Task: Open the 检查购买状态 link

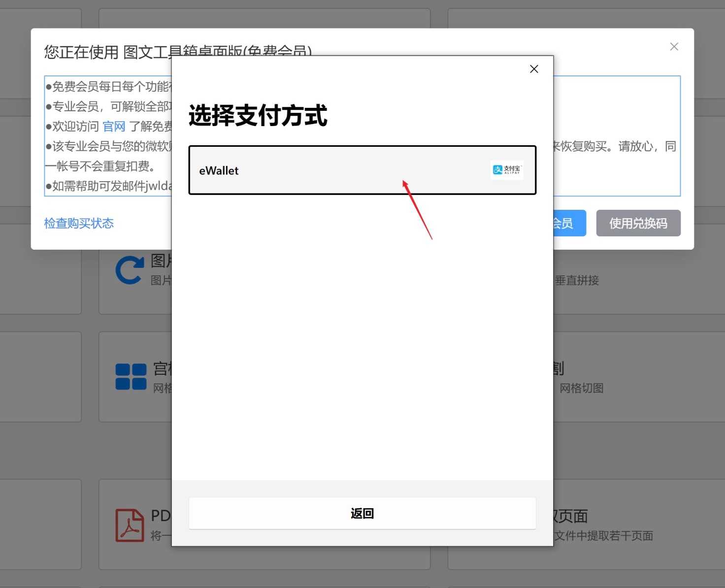Action: 79,223
